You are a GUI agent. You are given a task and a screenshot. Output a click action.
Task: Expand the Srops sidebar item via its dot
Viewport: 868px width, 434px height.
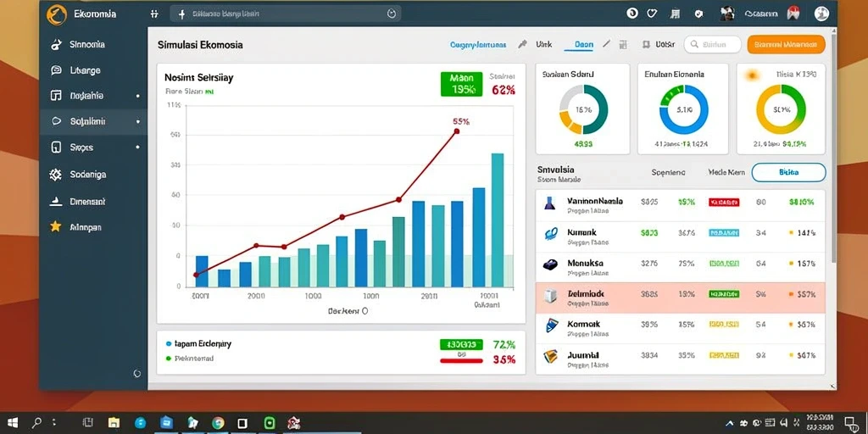138,147
